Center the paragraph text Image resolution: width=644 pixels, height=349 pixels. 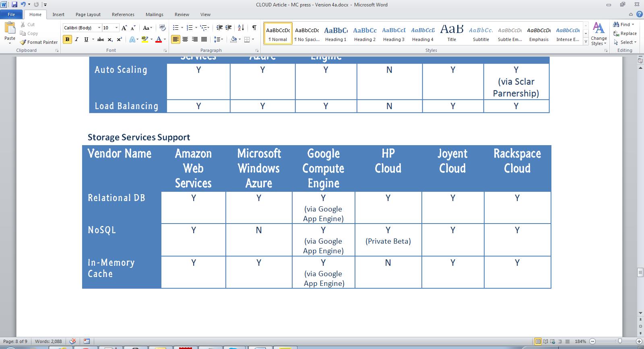(185, 39)
